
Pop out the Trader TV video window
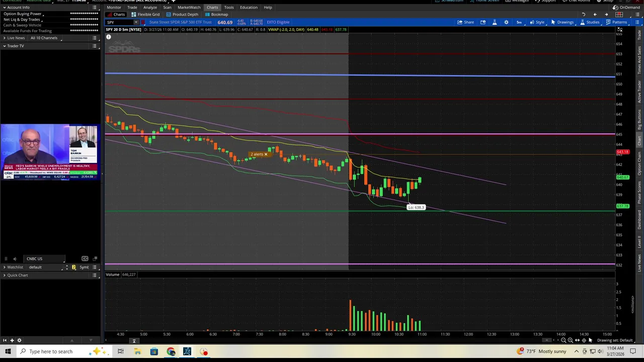click(x=95, y=259)
